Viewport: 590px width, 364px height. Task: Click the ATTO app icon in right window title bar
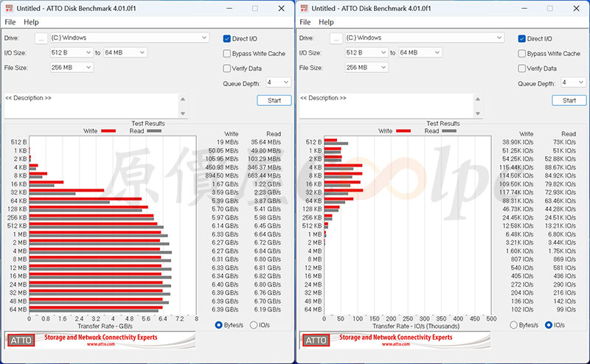(x=303, y=8)
